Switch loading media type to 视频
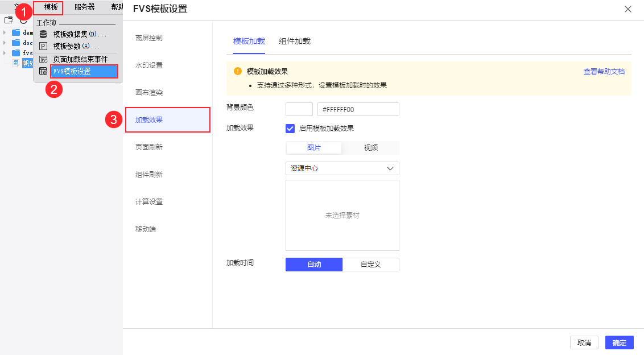The height and width of the screenshot is (355, 644). tap(370, 148)
